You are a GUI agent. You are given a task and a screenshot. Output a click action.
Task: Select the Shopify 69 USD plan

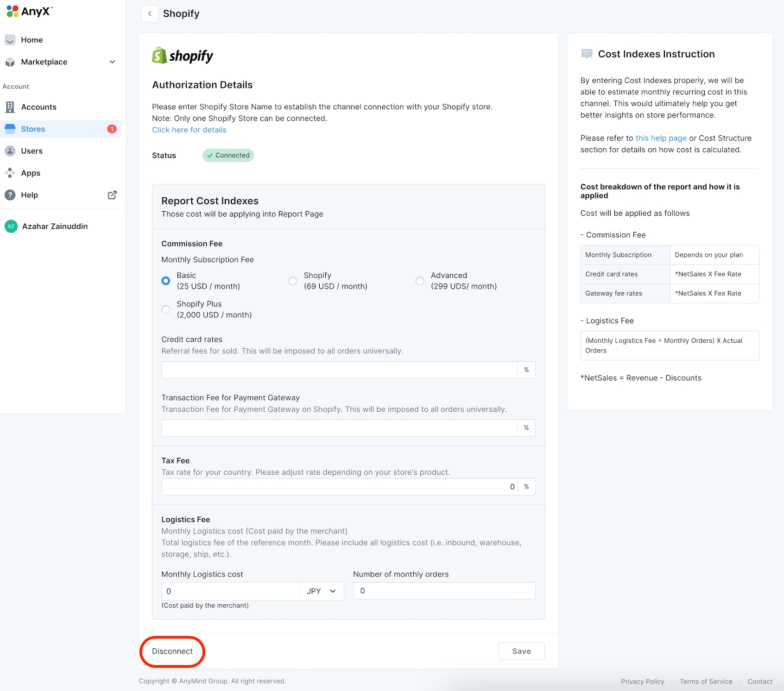pos(293,281)
